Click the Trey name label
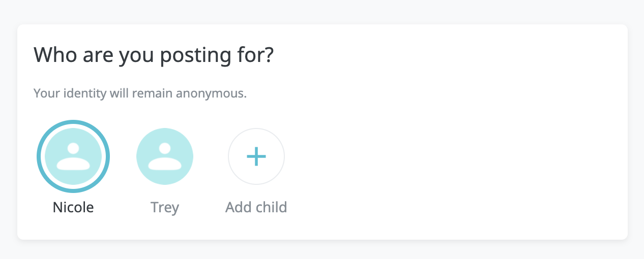 165,207
